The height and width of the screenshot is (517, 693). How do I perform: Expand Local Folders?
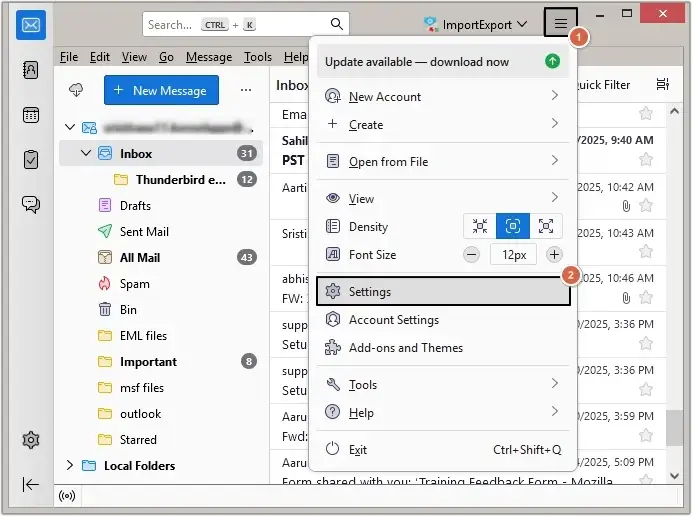pyautogui.click(x=69, y=465)
